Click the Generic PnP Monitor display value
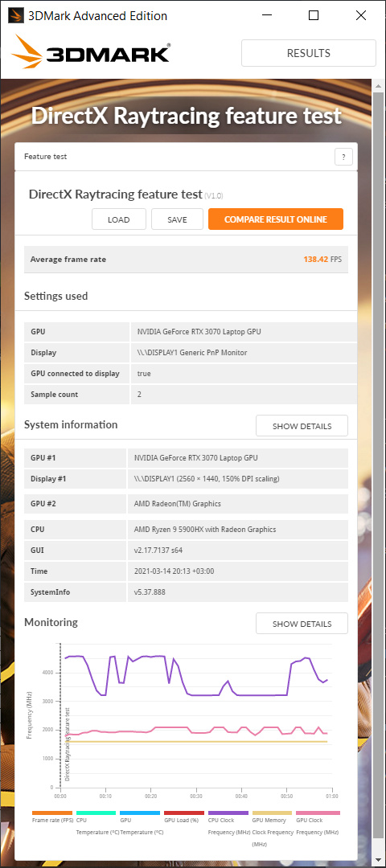 coord(192,353)
